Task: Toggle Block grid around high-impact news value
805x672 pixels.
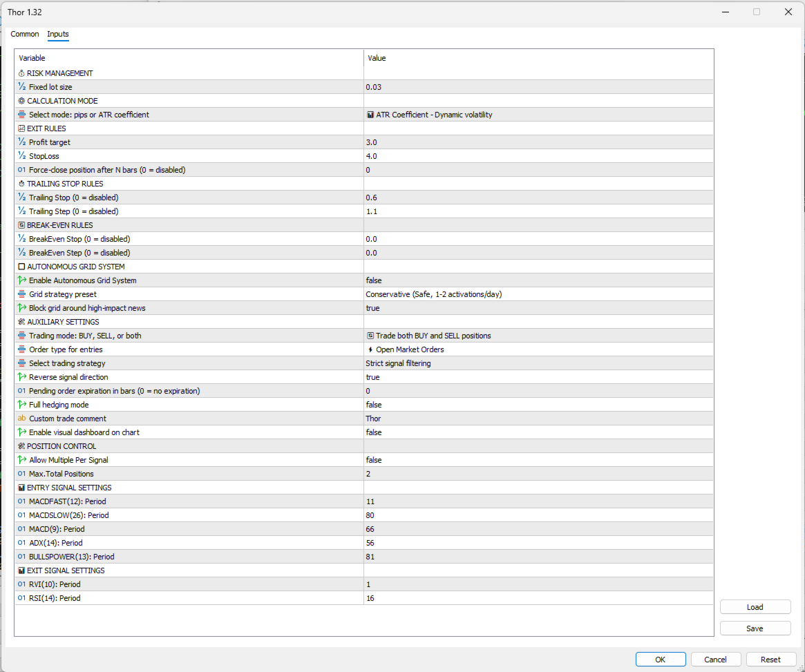Action: [x=538, y=308]
